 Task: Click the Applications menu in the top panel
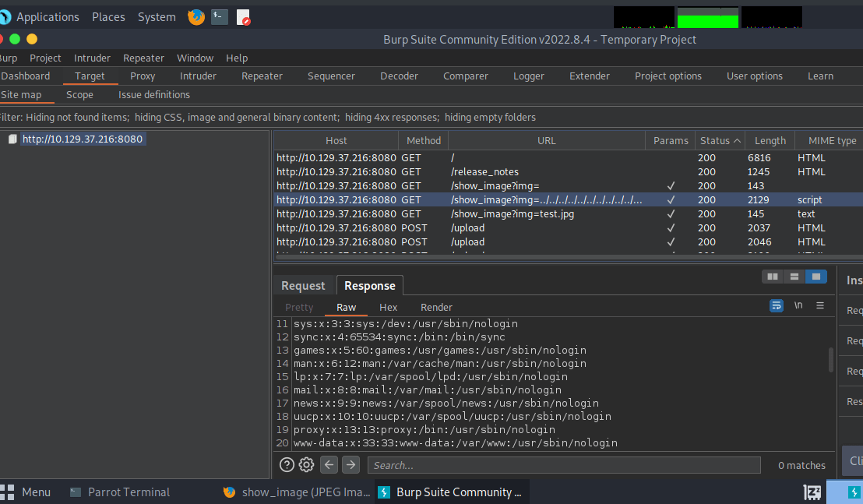[48, 17]
